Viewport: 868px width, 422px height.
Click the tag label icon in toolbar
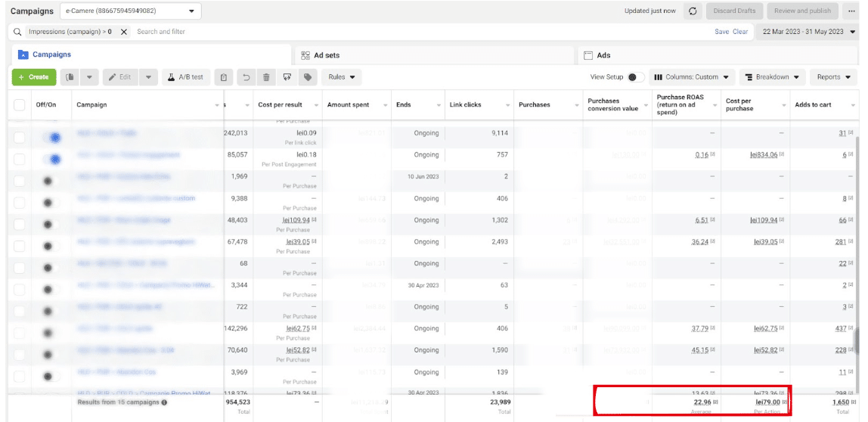(307, 77)
